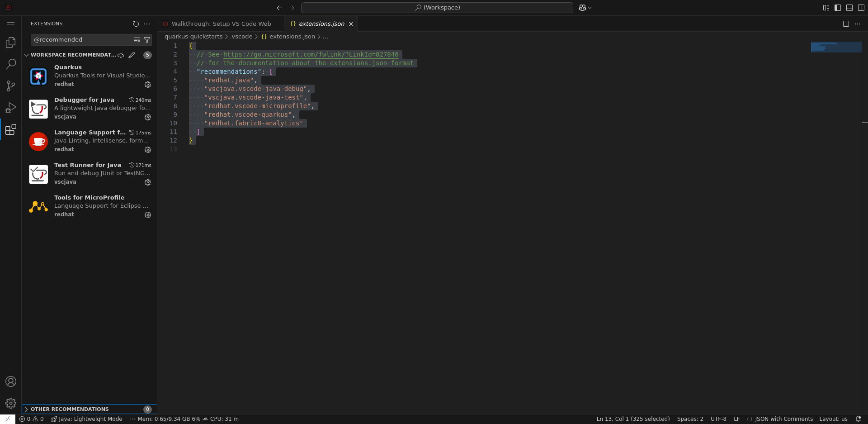This screenshot has width=868, height=424.
Task: Open the application hamburger menu
Action: click(11, 24)
